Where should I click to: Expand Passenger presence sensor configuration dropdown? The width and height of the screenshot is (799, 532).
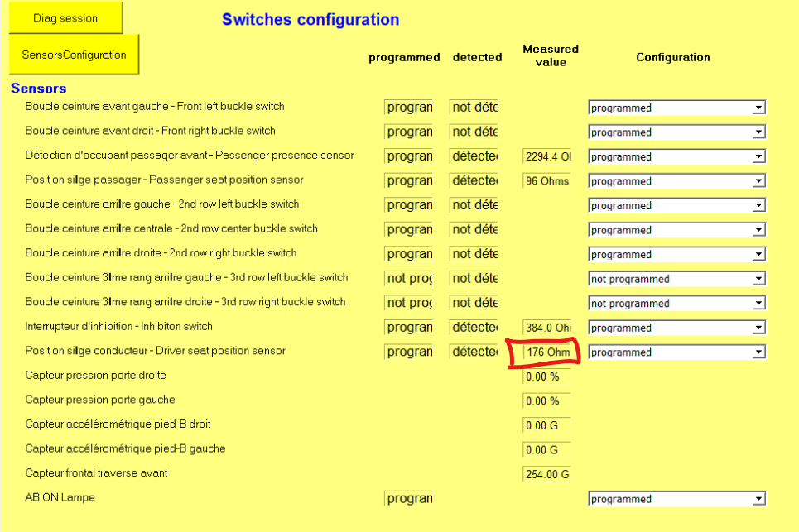coord(758,157)
